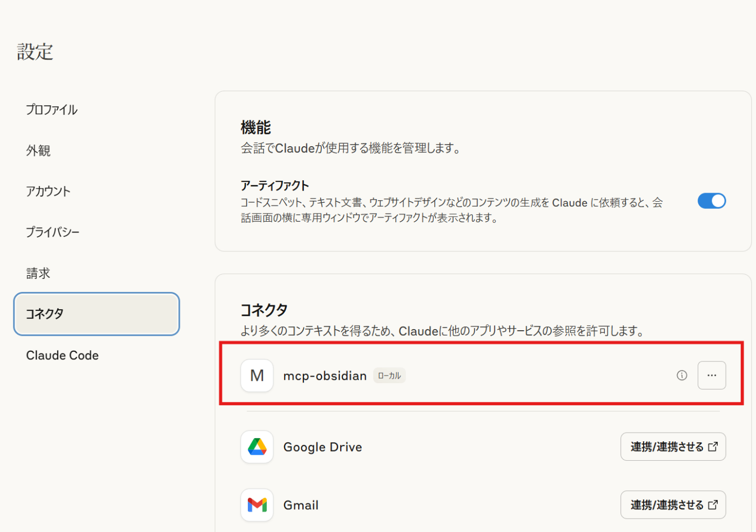Connect Gmail with 連携/連携させる button
Viewport: 756px width, 532px height.
coord(673,504)
